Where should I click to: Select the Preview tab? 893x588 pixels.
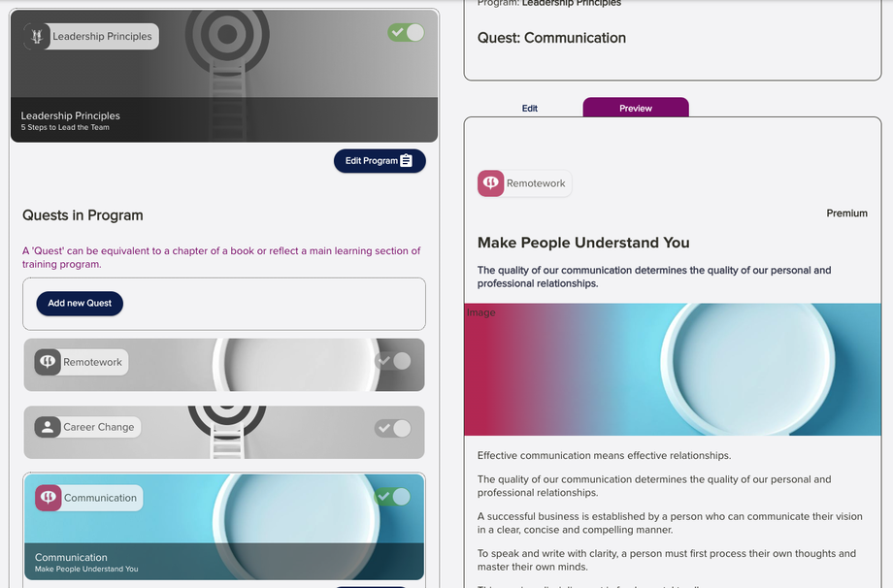pos(636,108)
